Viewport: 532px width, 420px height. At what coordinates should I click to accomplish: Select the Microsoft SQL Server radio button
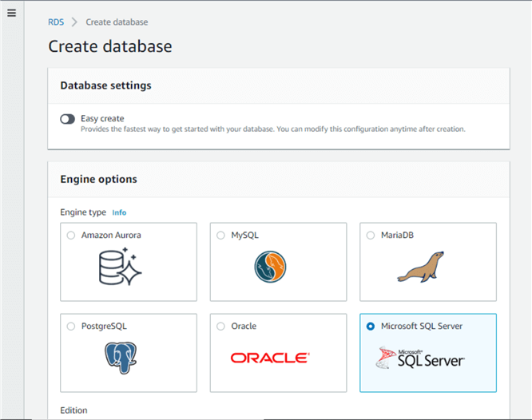371,326
